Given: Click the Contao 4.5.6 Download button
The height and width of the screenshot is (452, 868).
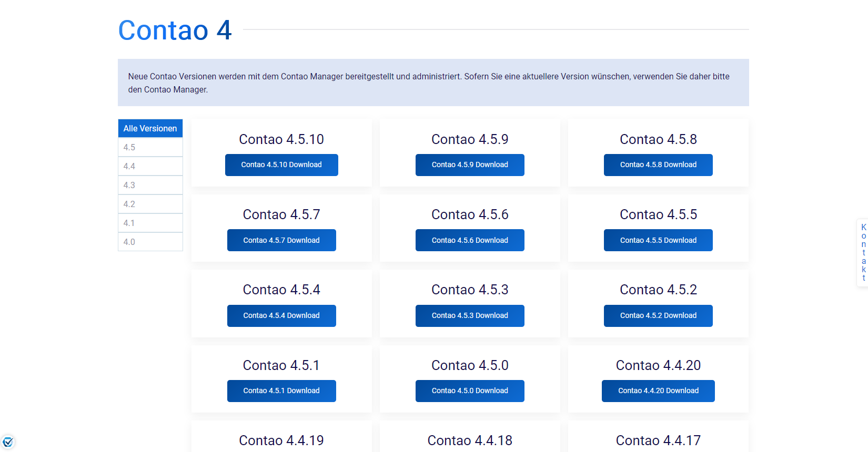Looking at the screenshot, I should coord(470,240).
